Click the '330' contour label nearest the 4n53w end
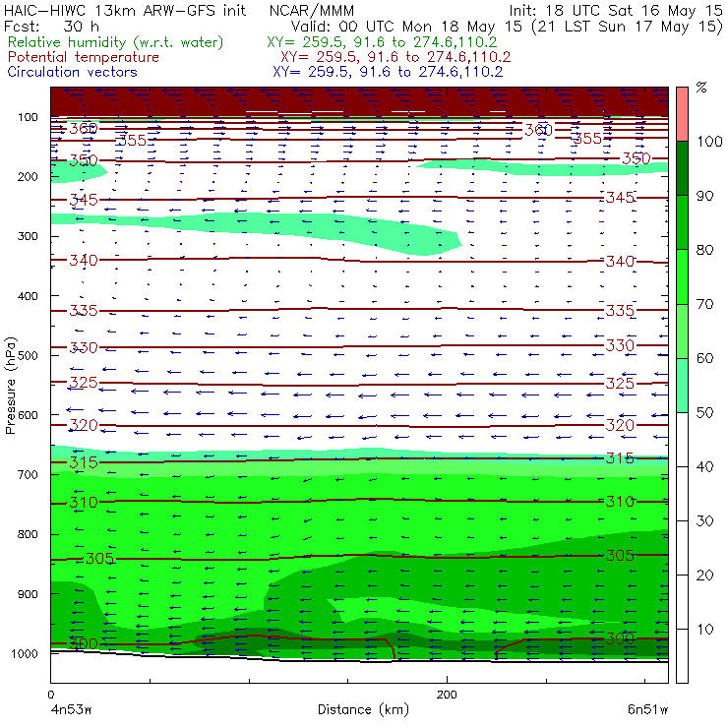 tap(84, 347)
